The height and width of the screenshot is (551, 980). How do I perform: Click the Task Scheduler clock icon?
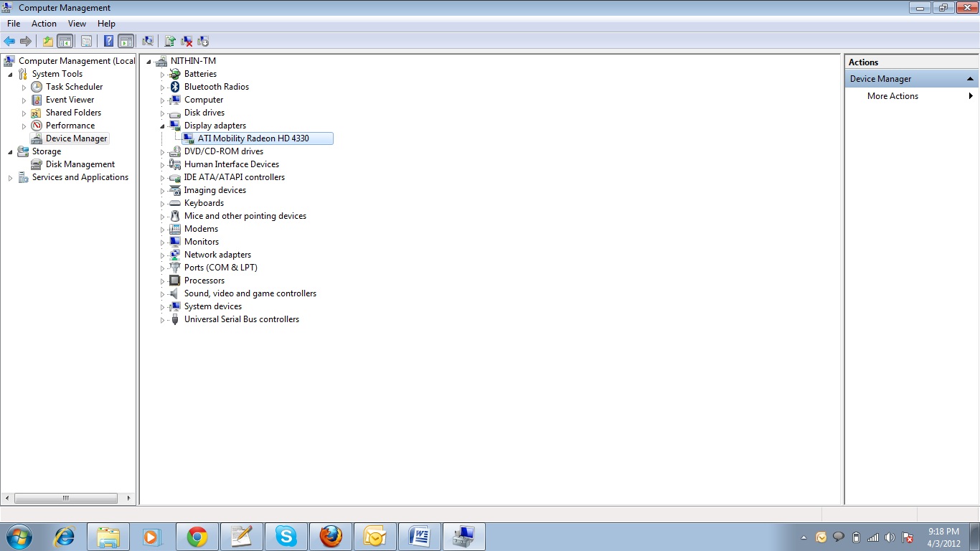[x=37, y=87]
